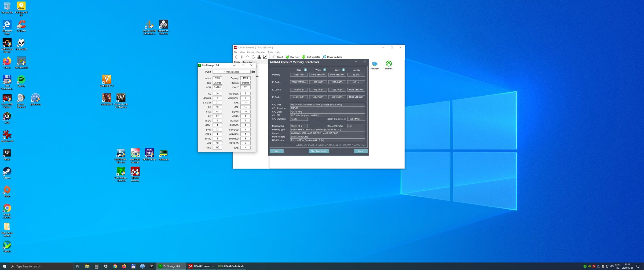Click the Part # field in ZenTimings
Viewport: 644px width, 270px height.
pos(231,72)
